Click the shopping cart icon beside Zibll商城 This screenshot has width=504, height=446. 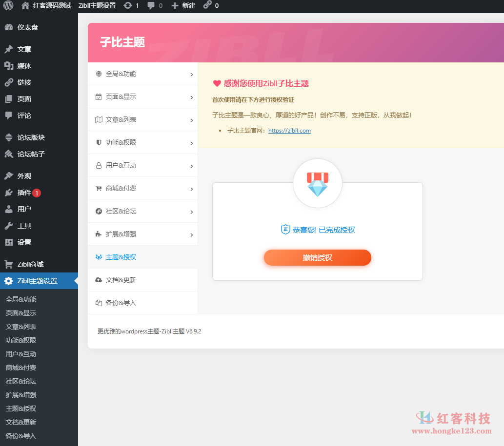[9, 264]
